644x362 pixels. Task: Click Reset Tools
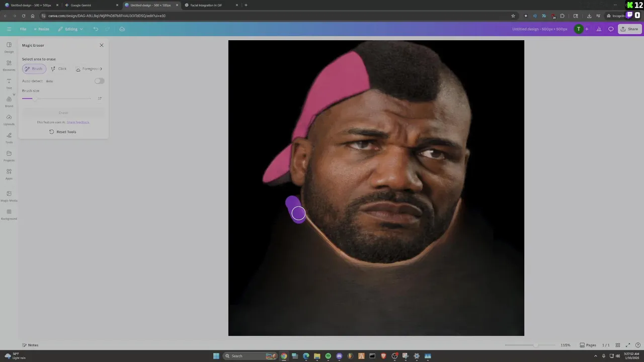point(63,132)
